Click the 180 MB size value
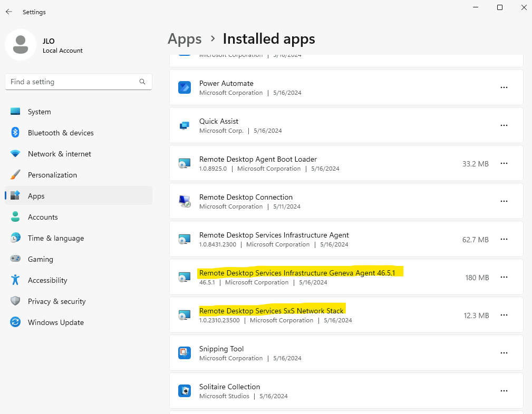This screenshot has height=414, width=532. click(477, 278)
